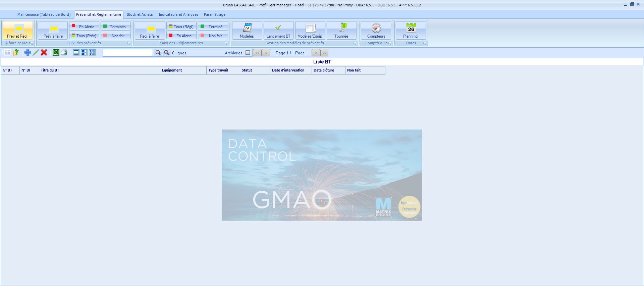
Task: Go to previous page
Action: click(x=266, y=53)
